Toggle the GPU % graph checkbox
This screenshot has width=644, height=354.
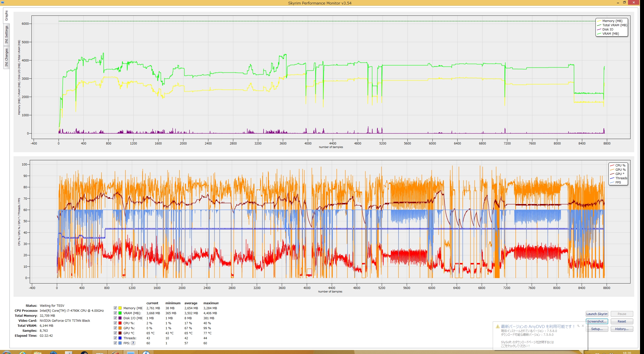coord(115,328)
